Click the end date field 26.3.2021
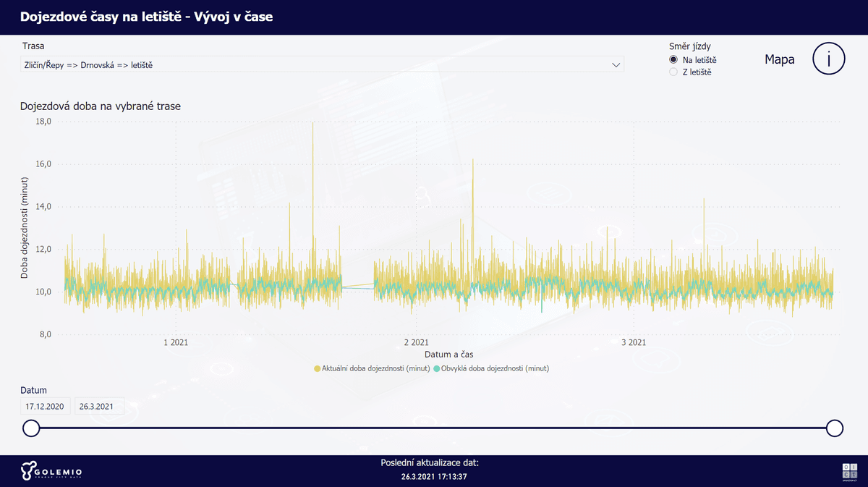Screen dimensions: 868x487 pos(99,406)
